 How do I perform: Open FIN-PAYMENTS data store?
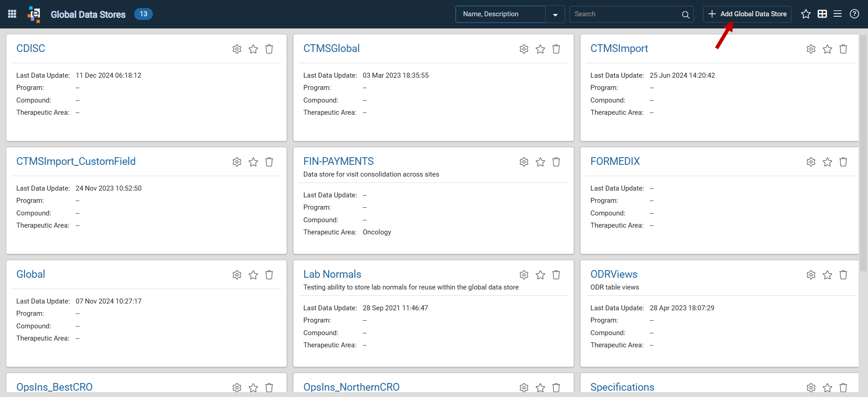click(339, 161)
